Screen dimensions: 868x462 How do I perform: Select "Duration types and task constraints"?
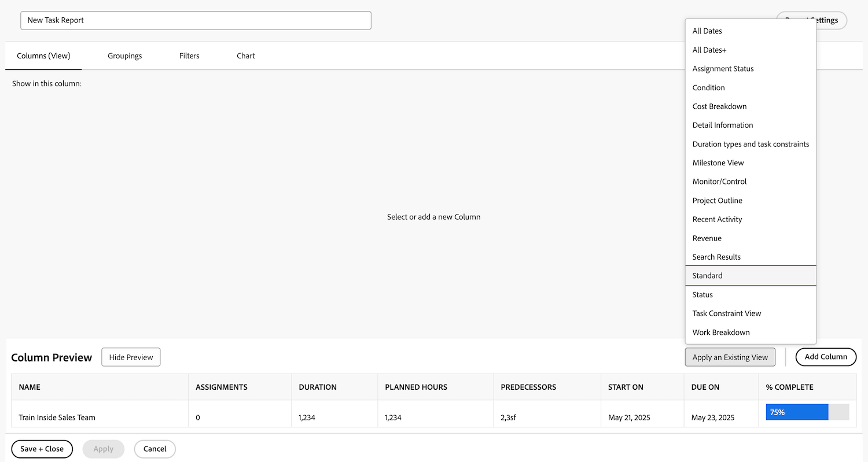(750, 144)
